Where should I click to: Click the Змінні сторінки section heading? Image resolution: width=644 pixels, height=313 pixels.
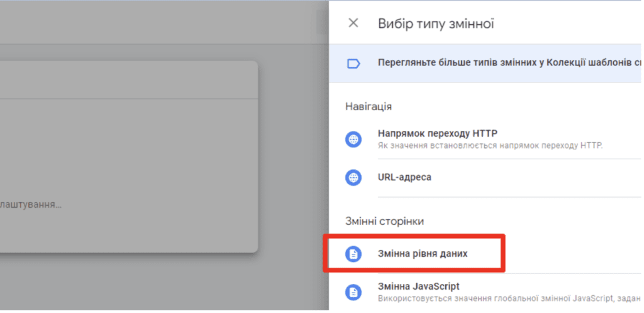384,221
